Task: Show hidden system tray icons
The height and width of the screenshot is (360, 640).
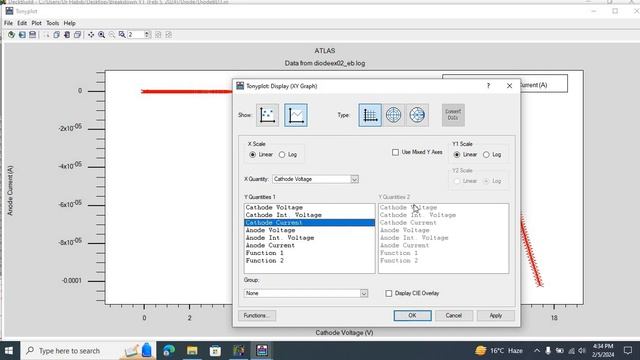Action: click(x=537, y=351)
